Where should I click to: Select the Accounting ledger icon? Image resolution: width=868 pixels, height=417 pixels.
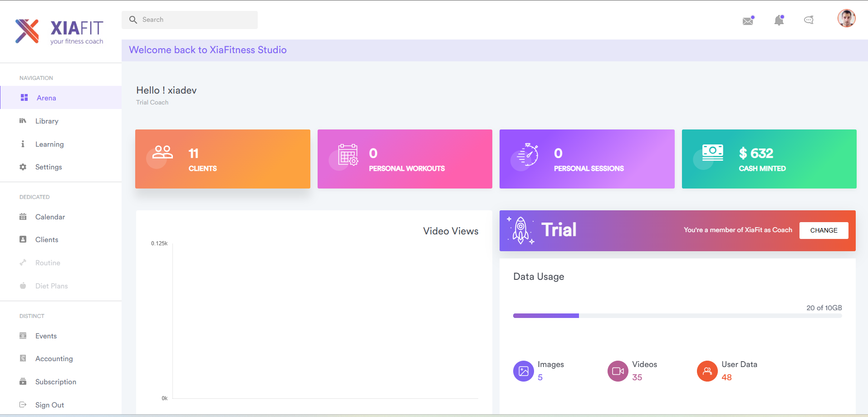[23, 358]
